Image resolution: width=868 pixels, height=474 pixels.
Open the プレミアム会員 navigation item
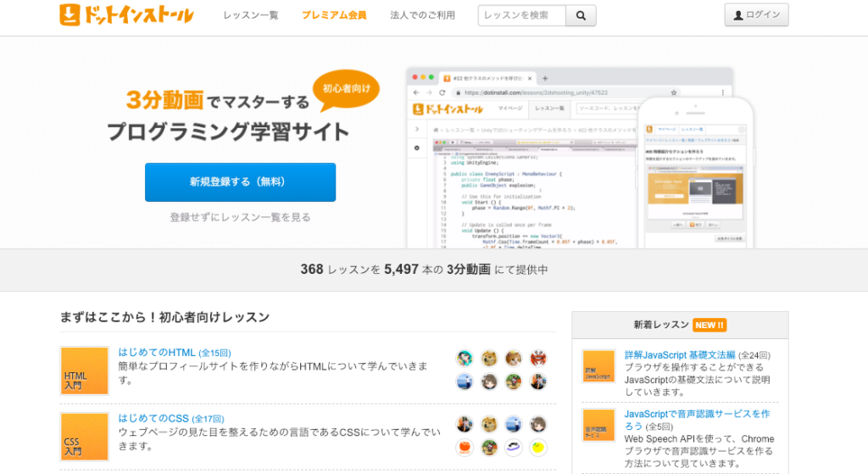click(334, 15)
